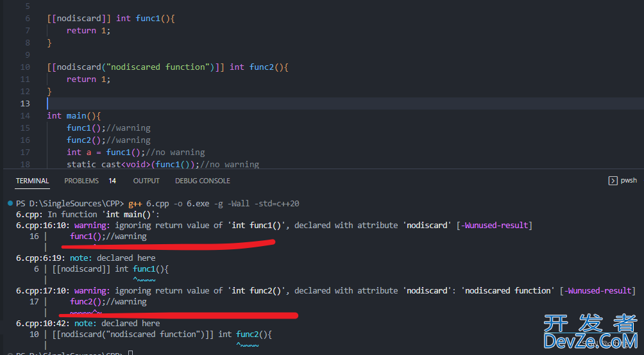Click 'int a = func1();' line
Viewport: 644px width, 355px height.
pos(136,153)
